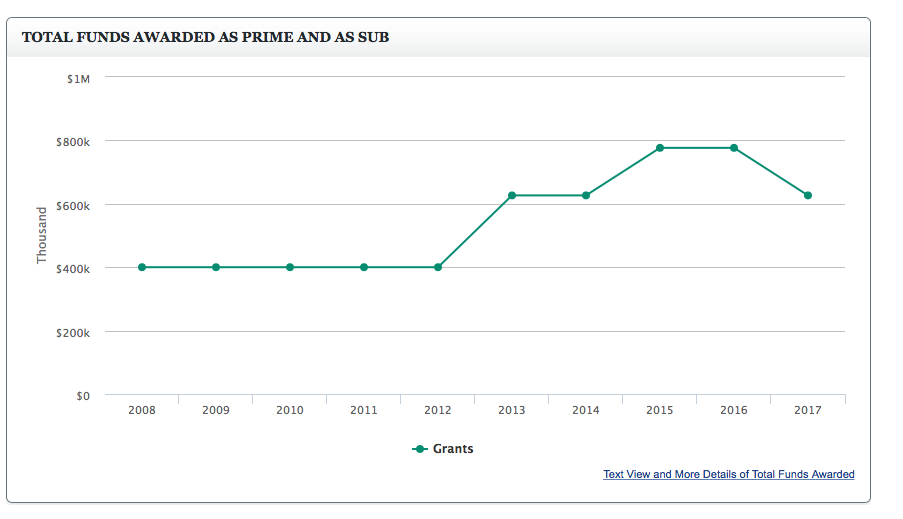Screen dimensions: 903x519
Task: Toggle the Grants series in the legend
Action: 453,449
